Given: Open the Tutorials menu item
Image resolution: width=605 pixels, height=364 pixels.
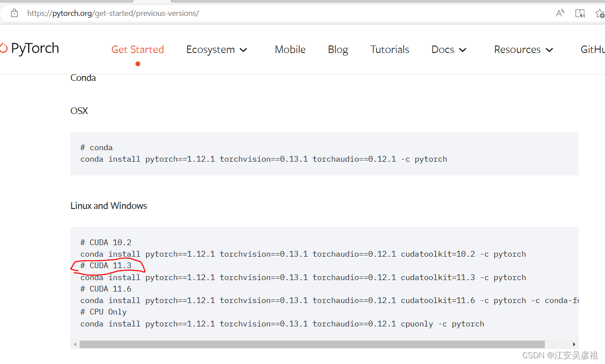Looking at the screenshot, I should pos(390,49).
